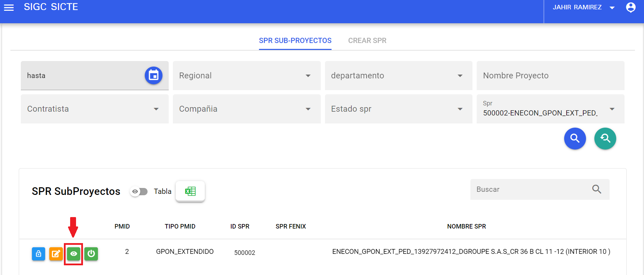Toggle the Tabla view switch
The image size is (644, 275).
(139, 191)
